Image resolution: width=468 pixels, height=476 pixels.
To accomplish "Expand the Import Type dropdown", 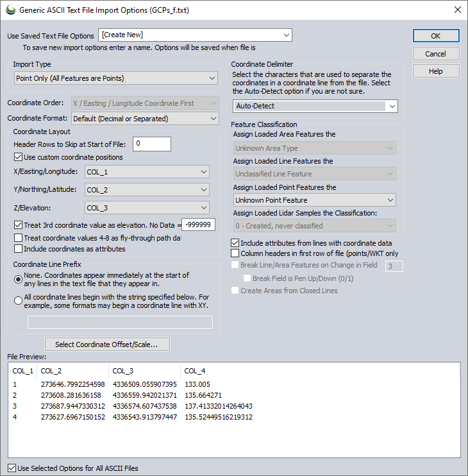I will [x=116, y=78].
